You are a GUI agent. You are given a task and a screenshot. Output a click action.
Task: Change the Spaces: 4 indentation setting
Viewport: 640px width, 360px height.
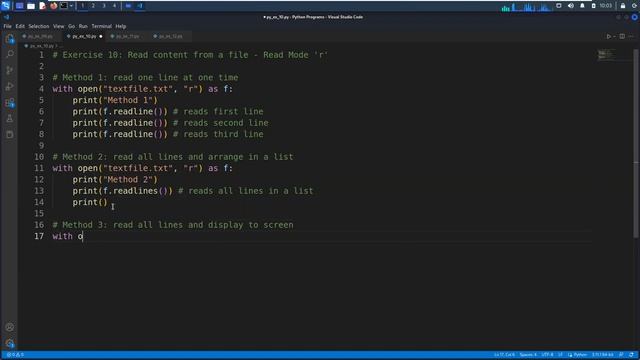pyautogui.click(x=528, y=355)
